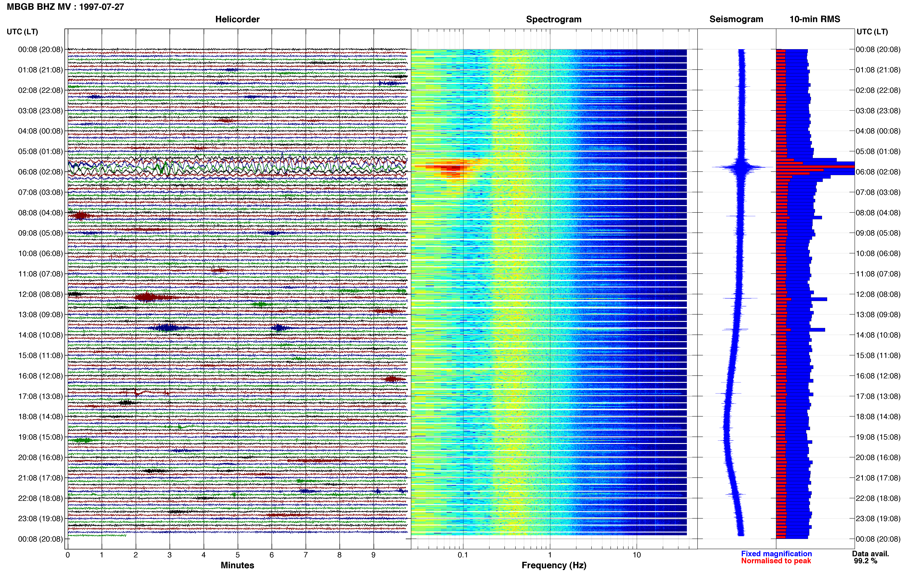
Task: Click the '5' minutes tick label
Action: 238,555
